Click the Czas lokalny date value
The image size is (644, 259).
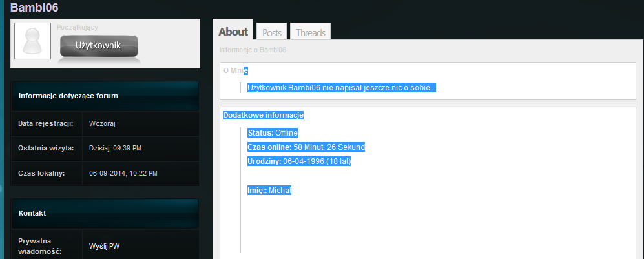point(123,173)
